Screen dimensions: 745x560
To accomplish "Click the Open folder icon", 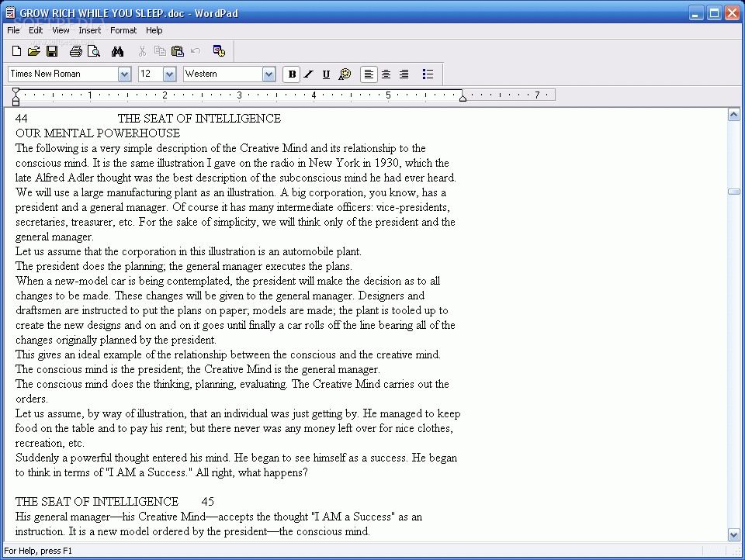I will tap(33, 51).
